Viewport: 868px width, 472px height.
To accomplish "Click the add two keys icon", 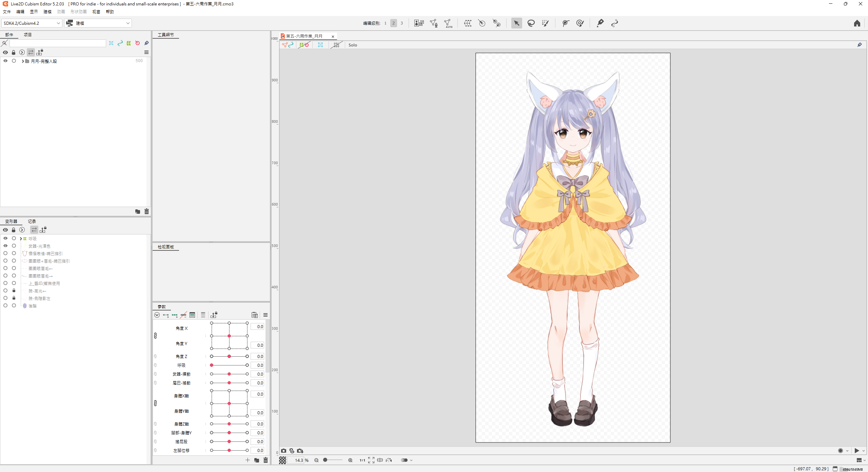I will [166, 315].
